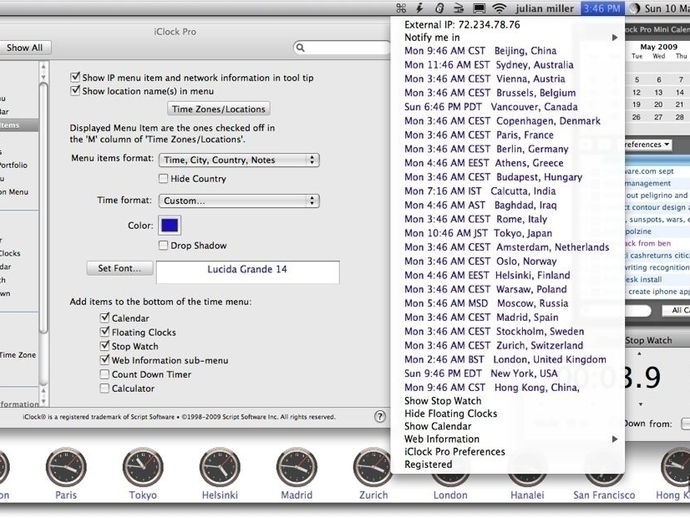This screenshot has width=690, height=518.
Task: Click the Portfolio sidebar entry
Action: pos(14,165)
